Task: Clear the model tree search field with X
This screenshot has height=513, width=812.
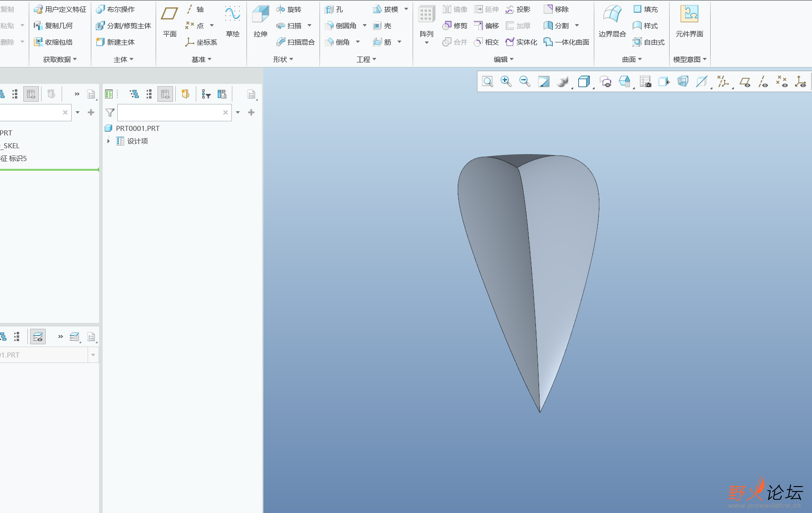Action: tap(225, 112)
